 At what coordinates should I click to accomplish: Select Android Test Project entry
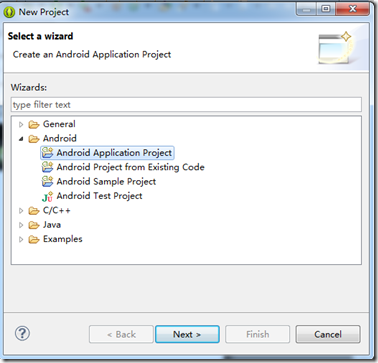point(99,196)
